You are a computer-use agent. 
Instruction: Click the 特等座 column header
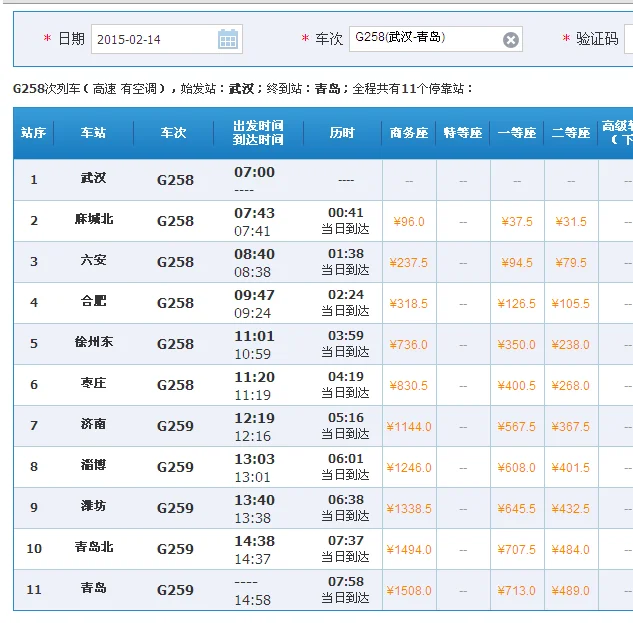tap(463, 133)
